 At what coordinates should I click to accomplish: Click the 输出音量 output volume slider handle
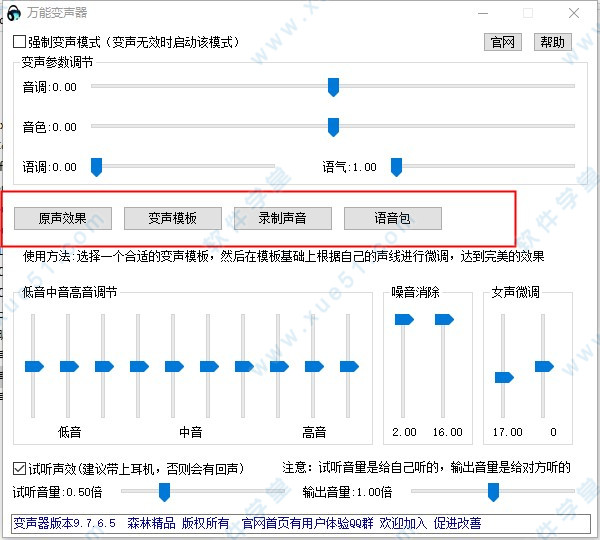494,492
